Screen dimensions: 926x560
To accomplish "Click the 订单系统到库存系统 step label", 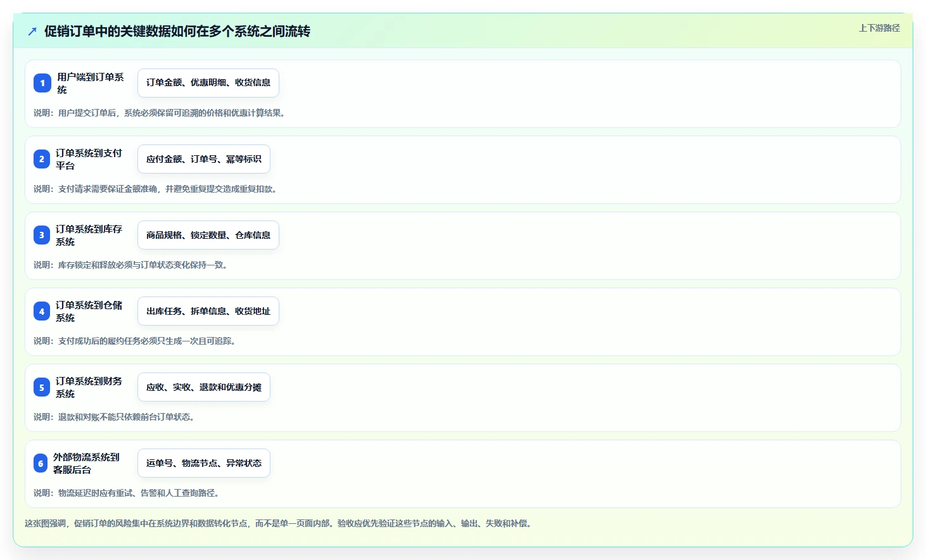I will pos(89,235).
